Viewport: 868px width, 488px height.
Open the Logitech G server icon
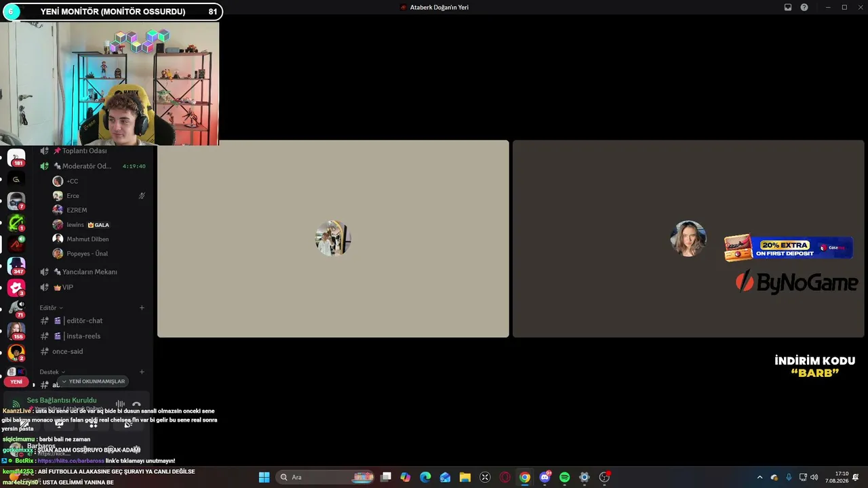[x=16, y=179]
